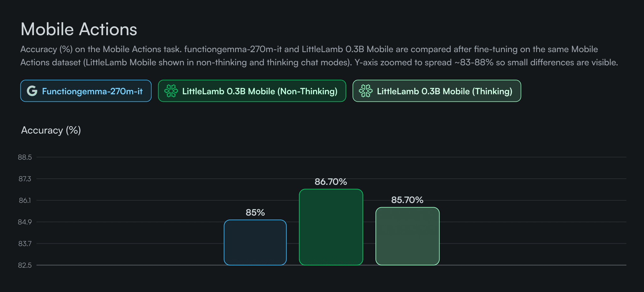Click the 85.70% value label
This screenshot has height=292, width=644.
[407, 200]
